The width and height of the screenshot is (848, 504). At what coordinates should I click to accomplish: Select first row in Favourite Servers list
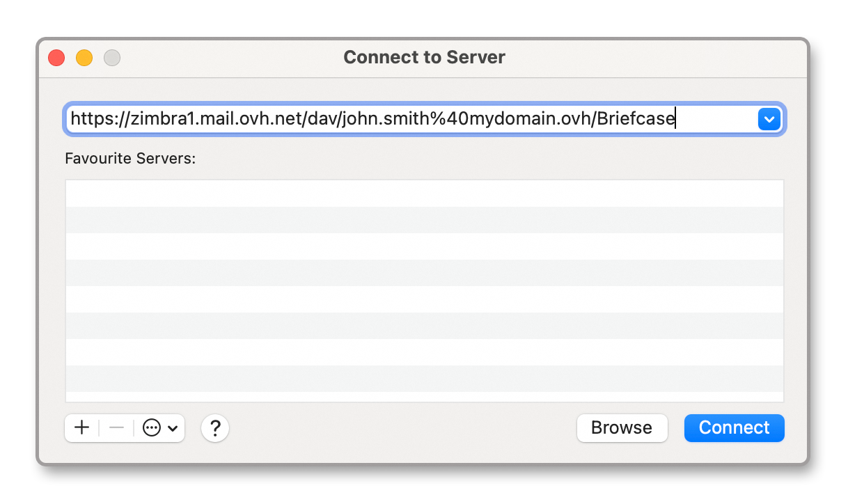coord(424,194)
